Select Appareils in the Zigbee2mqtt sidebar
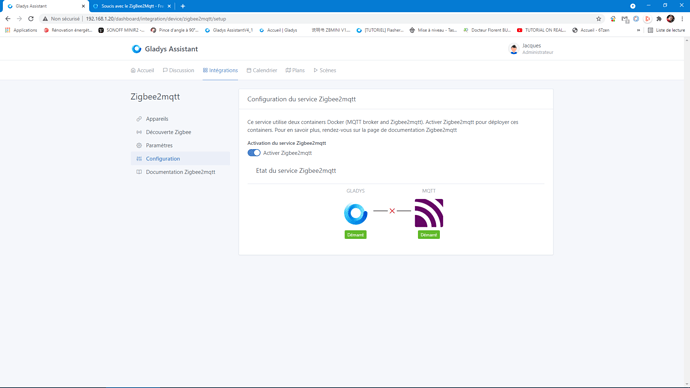 [x=180, y=119]
